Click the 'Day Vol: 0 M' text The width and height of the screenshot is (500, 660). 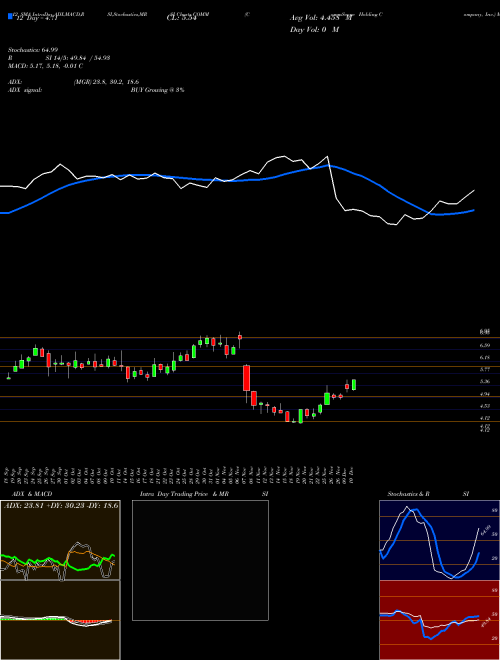click(x=314, y=30)
